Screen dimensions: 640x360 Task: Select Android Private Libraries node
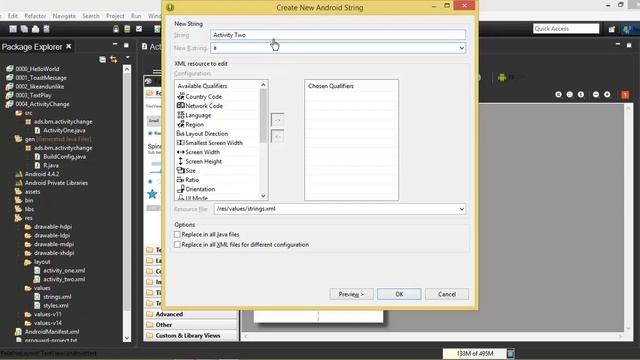[52, 183]
